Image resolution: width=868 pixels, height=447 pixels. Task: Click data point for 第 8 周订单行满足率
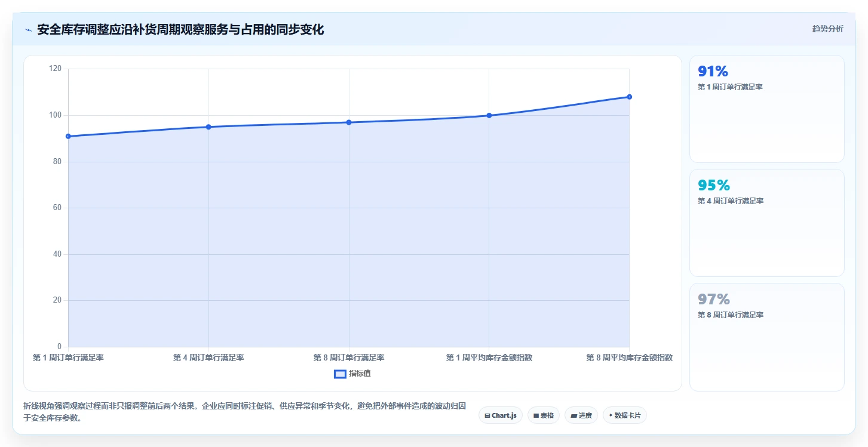point(349,122)
